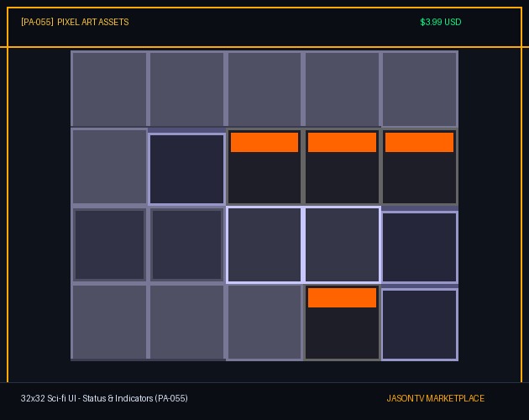Image resolution: width=529 pixels, height=420 pixels.
Task: Click the "[PA-055] PIXEL ART ASSETS" header title
Action: point(75,23)
